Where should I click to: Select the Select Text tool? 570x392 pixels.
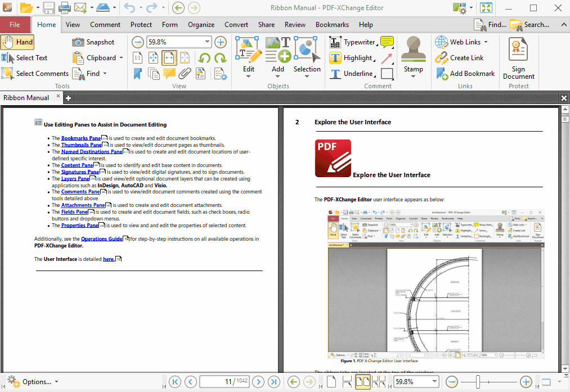[x=29, y=57]
